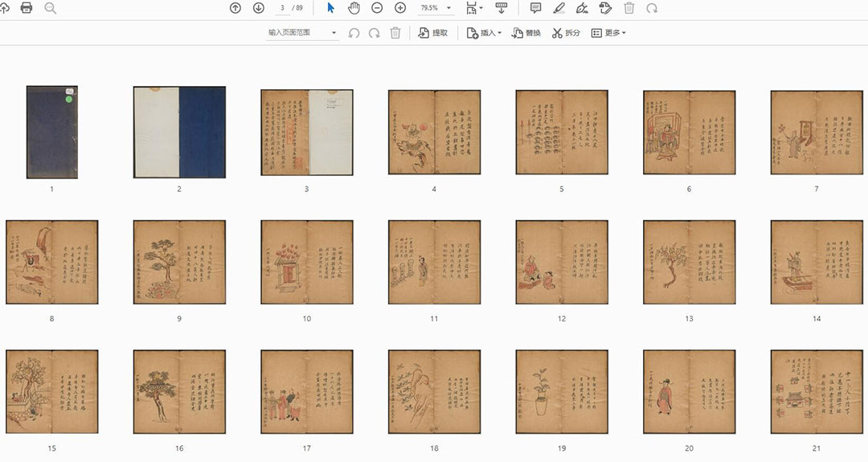Click the 提取 extract button
The width and height of the screenshot is (868, 462).
[433, 33]
